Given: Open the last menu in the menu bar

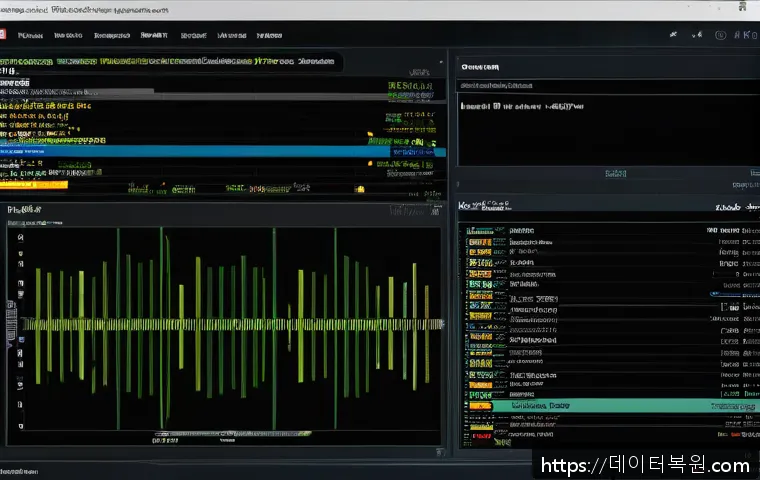Looking at the screenshot, I should coord(269,35).
